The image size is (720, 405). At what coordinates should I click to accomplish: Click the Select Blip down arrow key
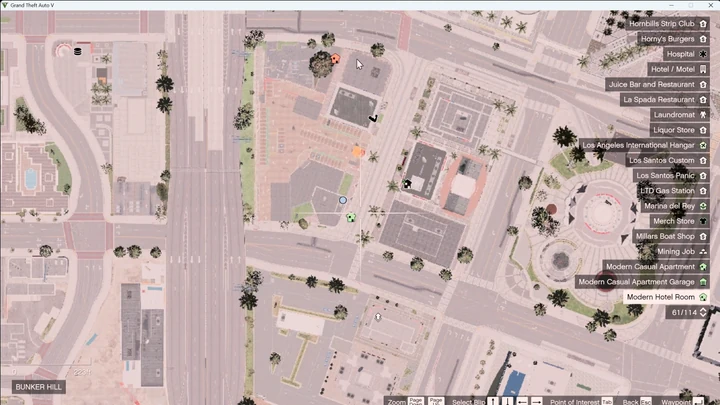(507, 401)
